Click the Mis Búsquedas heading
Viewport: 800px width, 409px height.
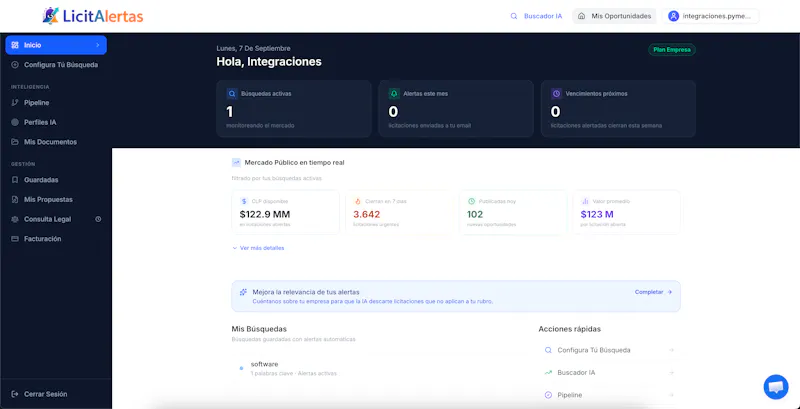click(259, 329)
